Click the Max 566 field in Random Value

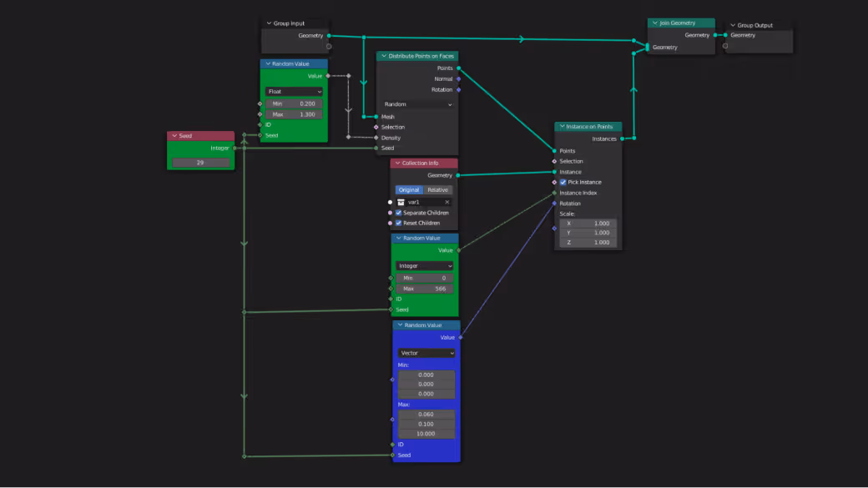tap(424, 288)
